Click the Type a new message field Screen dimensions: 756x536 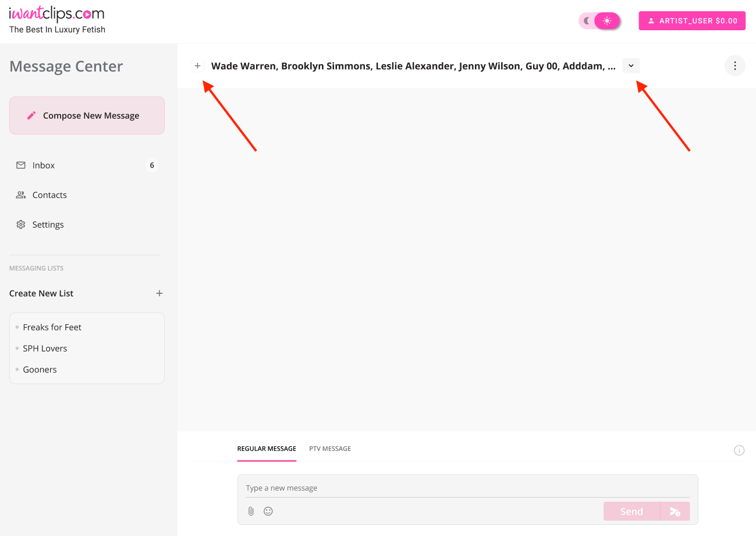pyautogui.click(x=467, y=488)
